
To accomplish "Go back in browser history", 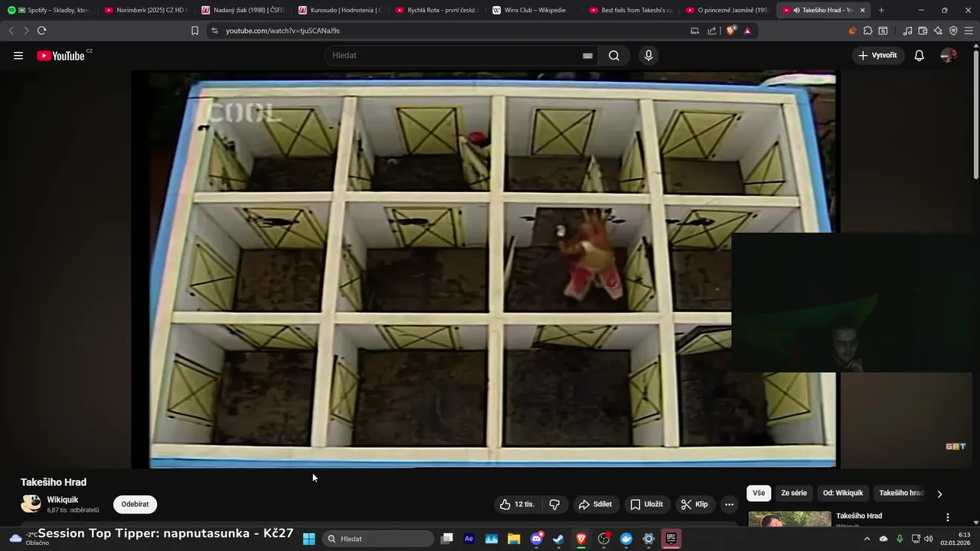I will (x=11, y=31).
